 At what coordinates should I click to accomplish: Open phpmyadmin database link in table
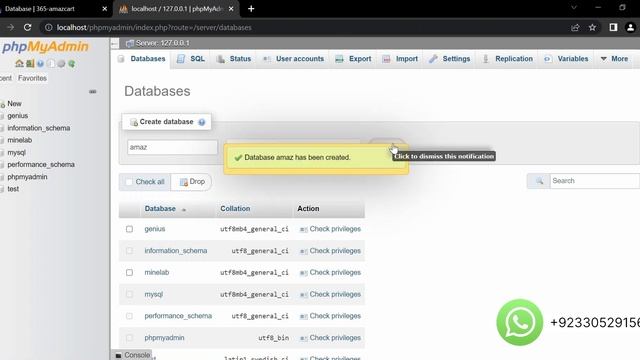(164, 338)
